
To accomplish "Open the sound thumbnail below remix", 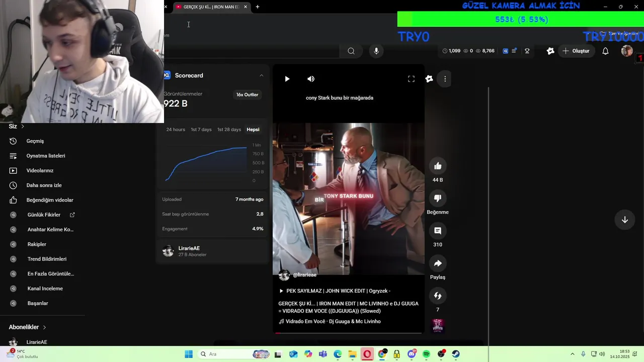I will [x=438, y=326].
